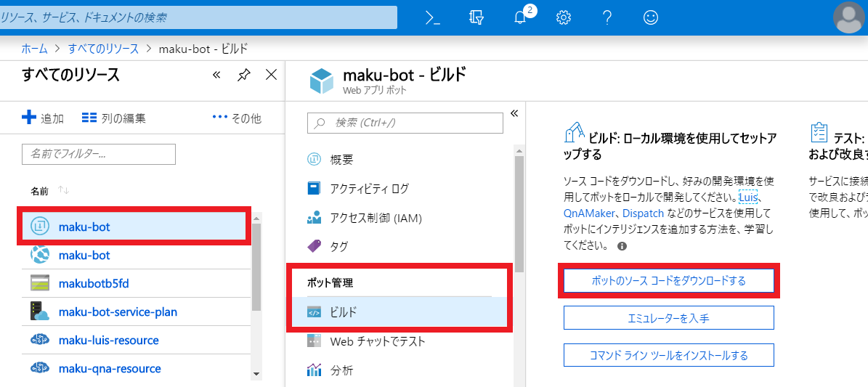Open the directory and subscription filter icon
The image size is (868, 387).
[x=476, y=17]
